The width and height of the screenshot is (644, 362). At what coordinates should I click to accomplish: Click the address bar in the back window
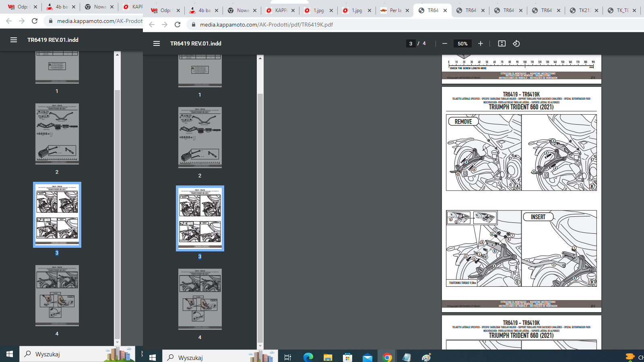pyautogui.click(x=93, y=21)
